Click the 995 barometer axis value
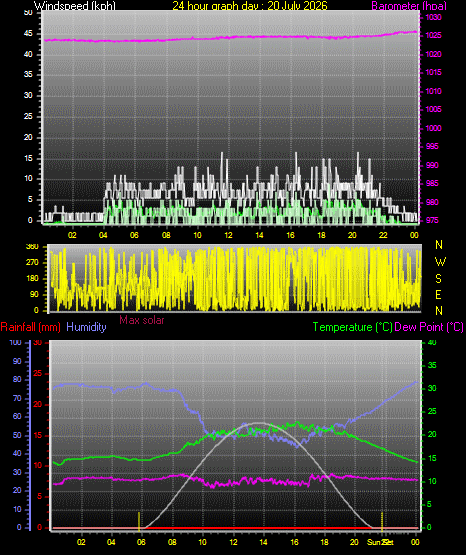 tap(432, 146)
